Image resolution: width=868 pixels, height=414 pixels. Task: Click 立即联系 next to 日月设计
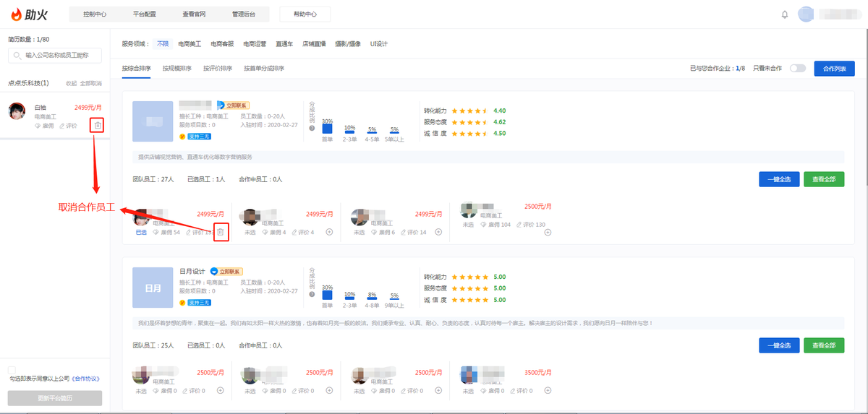pos(231,271)
